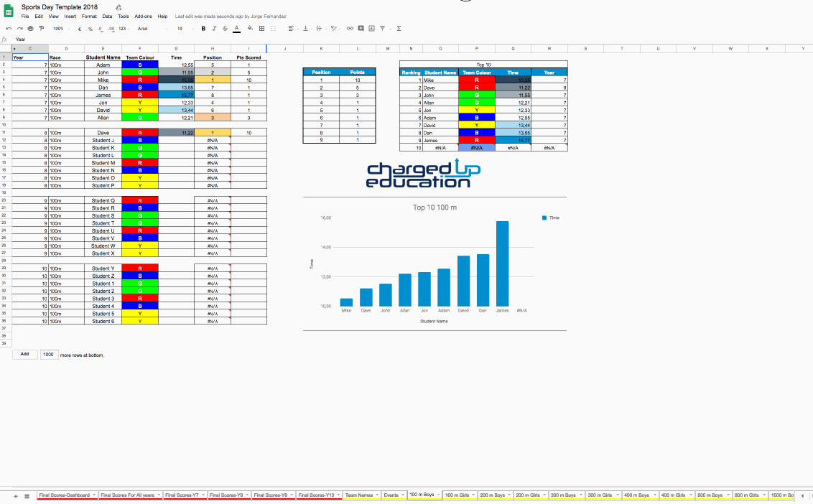Open the Data menu
Viewport: 813px width, 504px height.
[x=107, y=17]
